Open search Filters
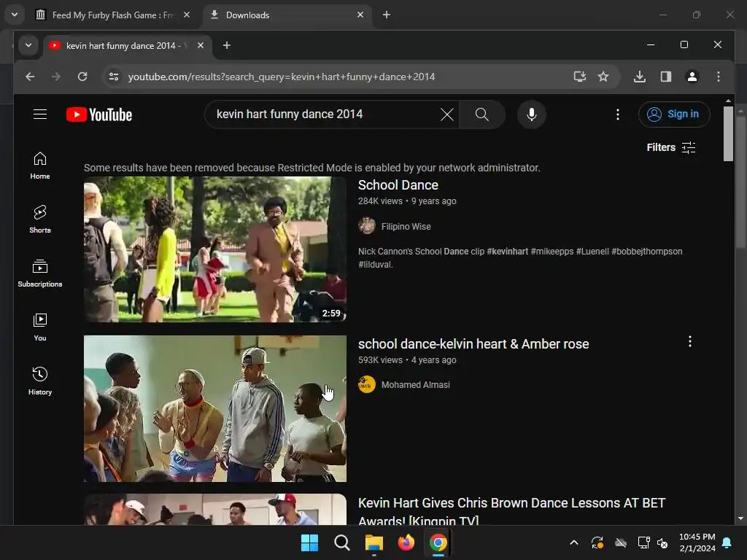747x560 pixels. [x=671, y=147]
